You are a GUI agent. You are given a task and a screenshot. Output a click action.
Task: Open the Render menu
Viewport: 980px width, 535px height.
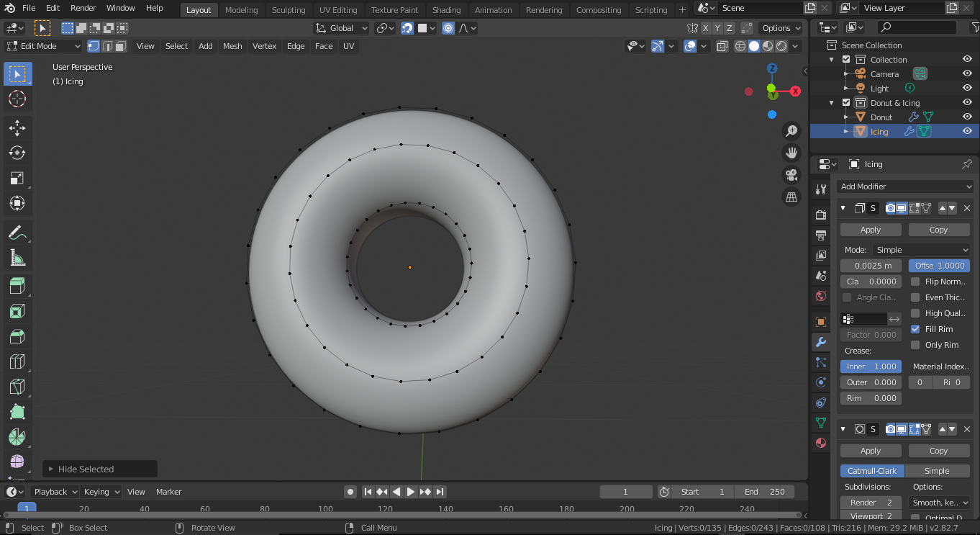[x=83, y=8]
